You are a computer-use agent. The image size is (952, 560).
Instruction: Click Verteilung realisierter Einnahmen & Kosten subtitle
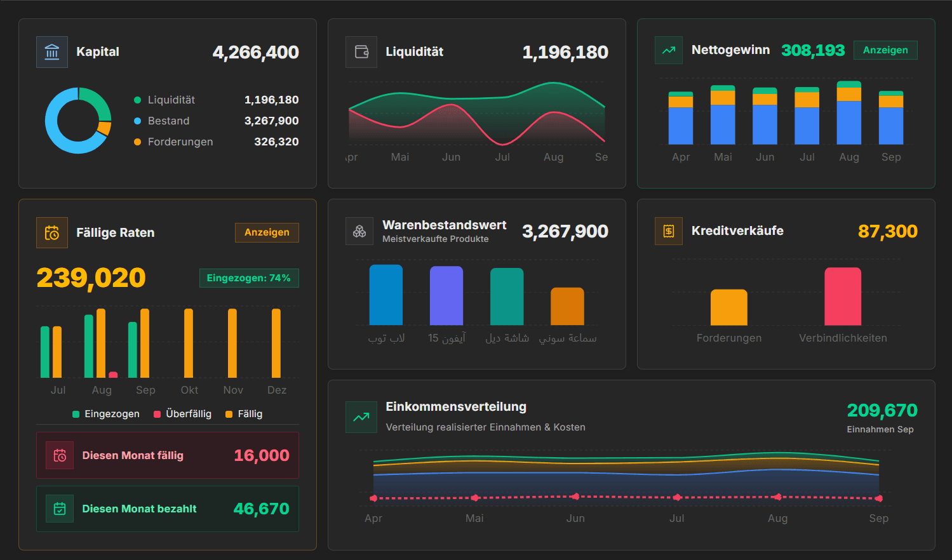pyautogui.click(x=486, y=427)
